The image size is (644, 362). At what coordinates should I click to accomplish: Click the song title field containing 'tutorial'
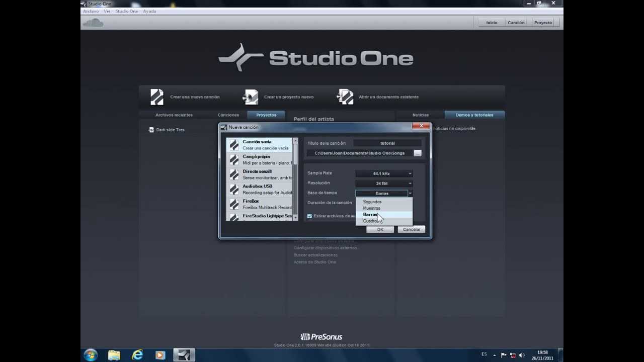point(387,143)
